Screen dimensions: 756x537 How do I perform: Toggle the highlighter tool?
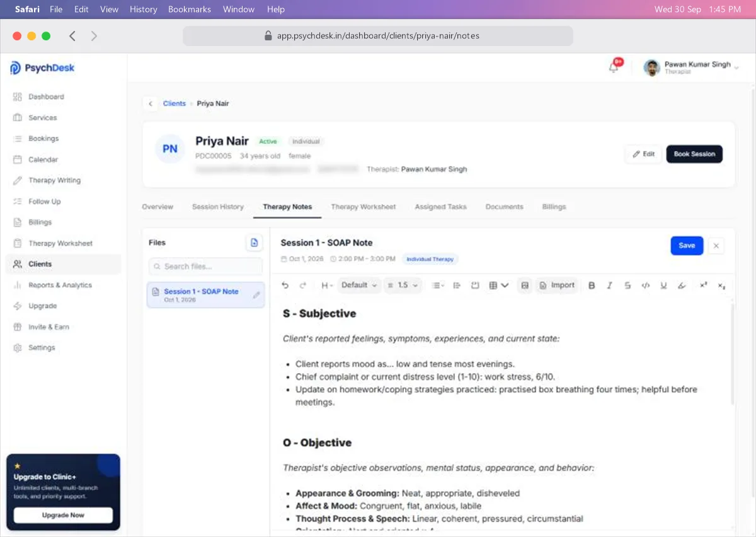[682, 286]
